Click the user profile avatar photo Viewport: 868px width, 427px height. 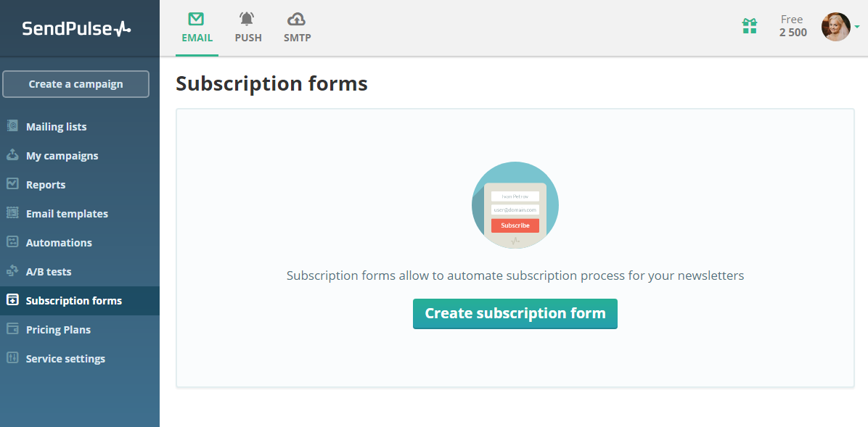coord(835,27)
